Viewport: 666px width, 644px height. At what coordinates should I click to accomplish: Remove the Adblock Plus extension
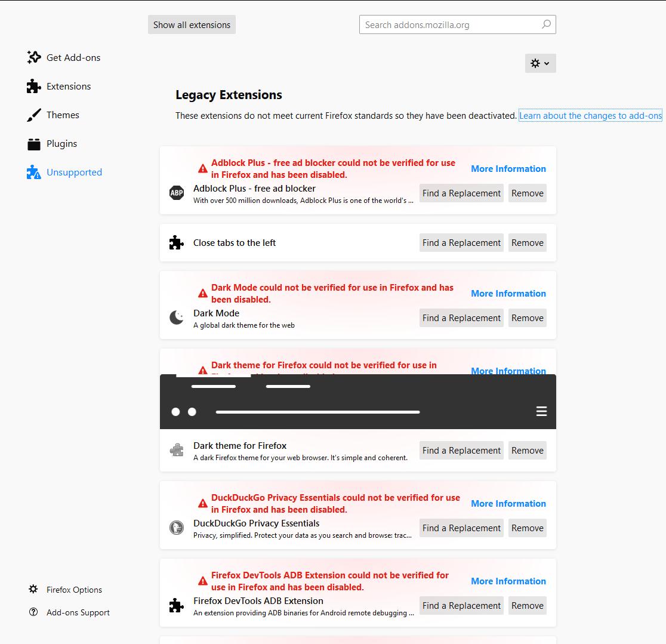527,193
